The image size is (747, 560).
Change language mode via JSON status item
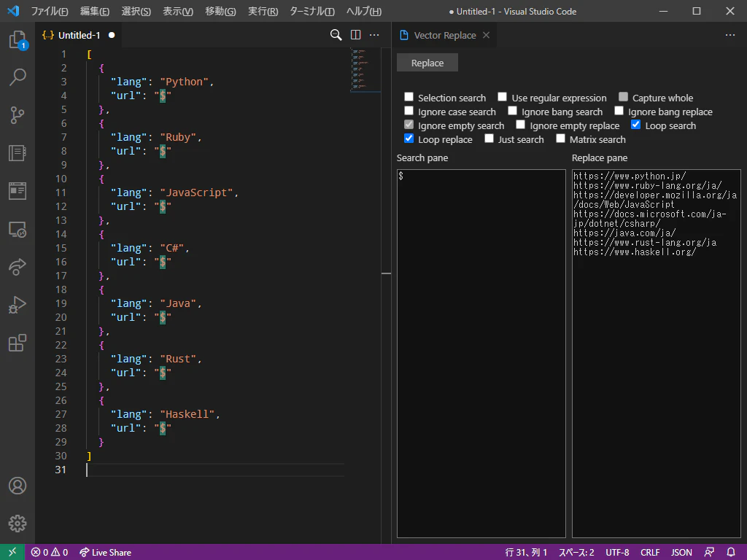pyautogui.click(x=681, y=553)
